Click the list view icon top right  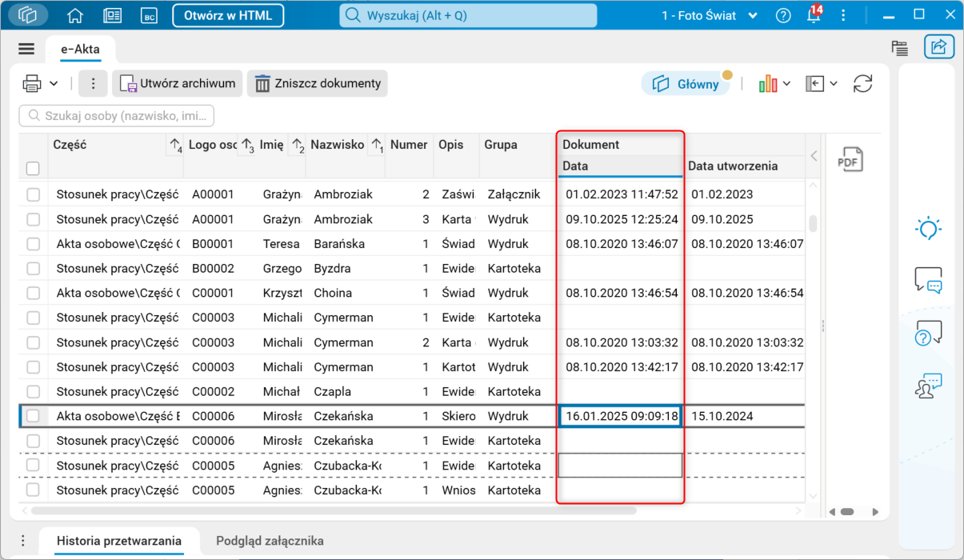pyautogui.click(x=900, y=48)
